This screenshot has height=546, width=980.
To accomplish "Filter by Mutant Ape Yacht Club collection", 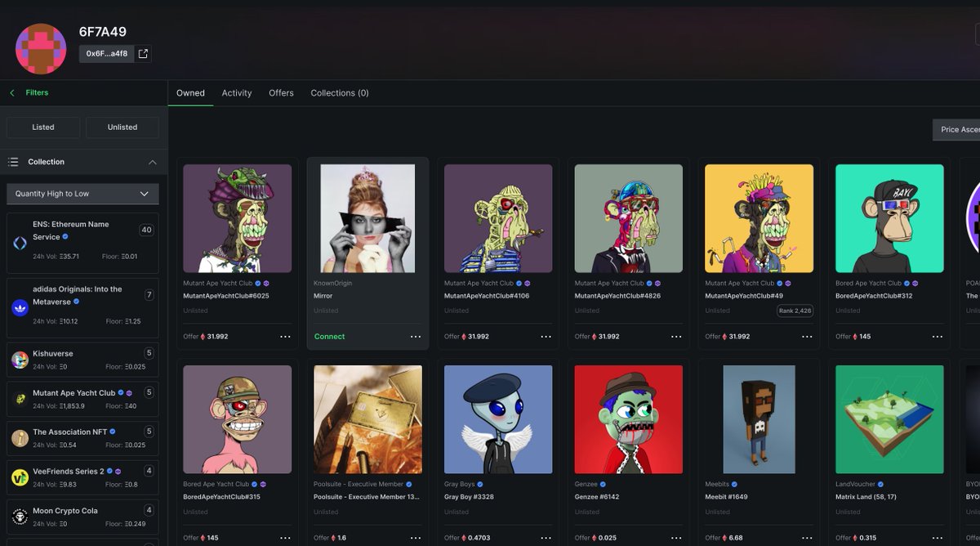I will (x=82, y=399).
